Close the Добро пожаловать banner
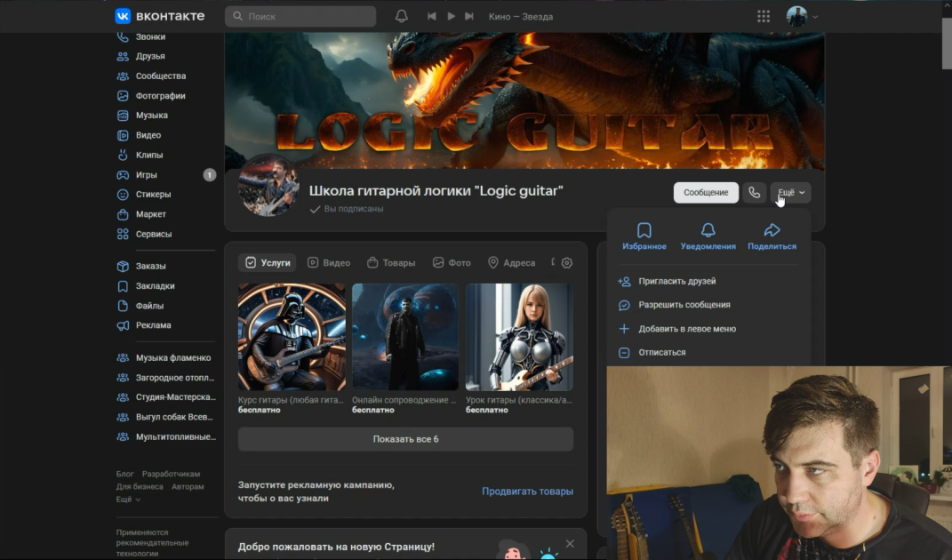This screenshot has height=560, width=952. point(570,544)
